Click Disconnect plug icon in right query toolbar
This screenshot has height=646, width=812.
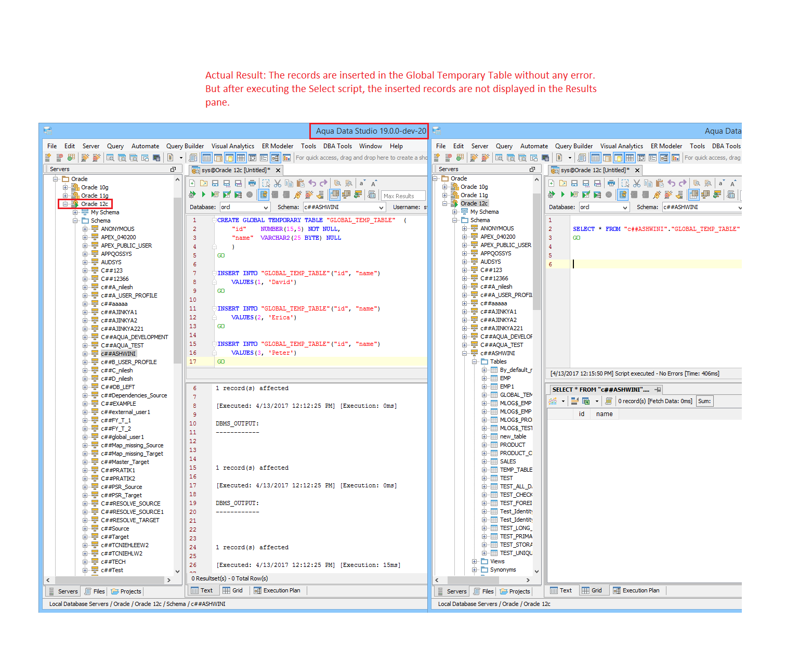tap(668, 195)
